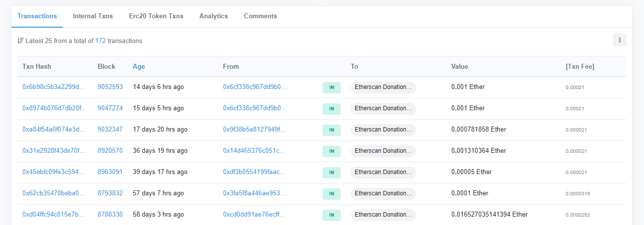
Task: Click the 14 days 6 hrs ago age
Action: (158, 87)
